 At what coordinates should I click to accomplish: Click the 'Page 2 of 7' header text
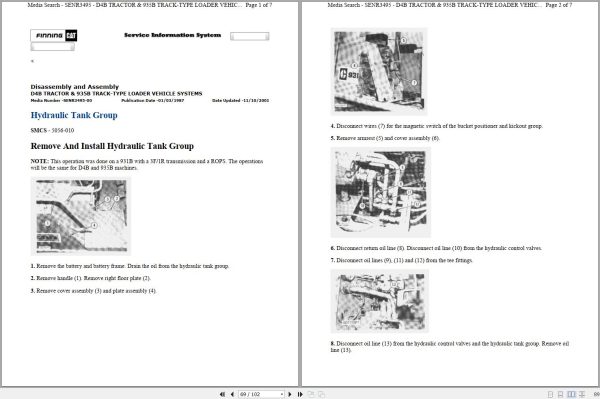[559, 5]
